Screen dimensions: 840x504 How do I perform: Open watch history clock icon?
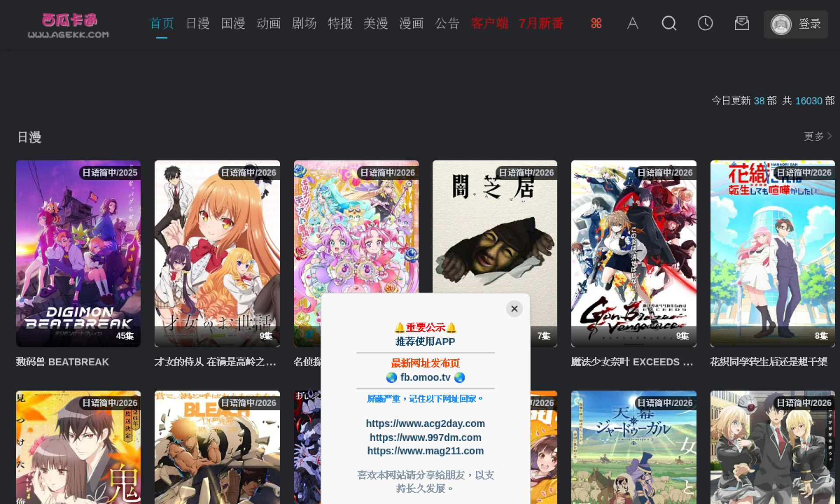(705, 23)
